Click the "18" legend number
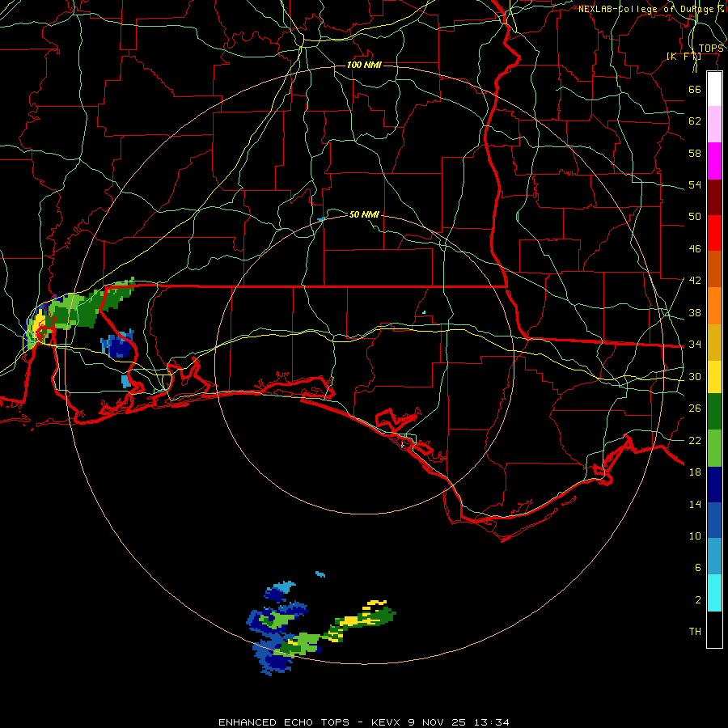 [x=695, y=472]
